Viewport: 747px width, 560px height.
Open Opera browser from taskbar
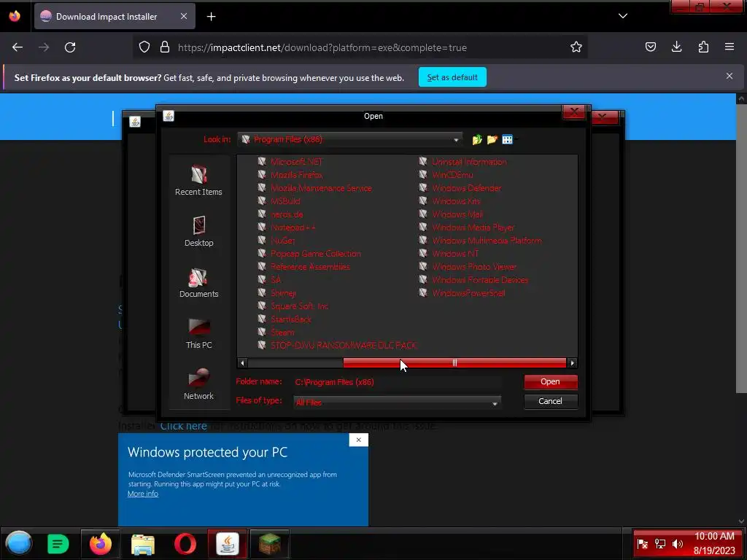click(x=185, y=544)
